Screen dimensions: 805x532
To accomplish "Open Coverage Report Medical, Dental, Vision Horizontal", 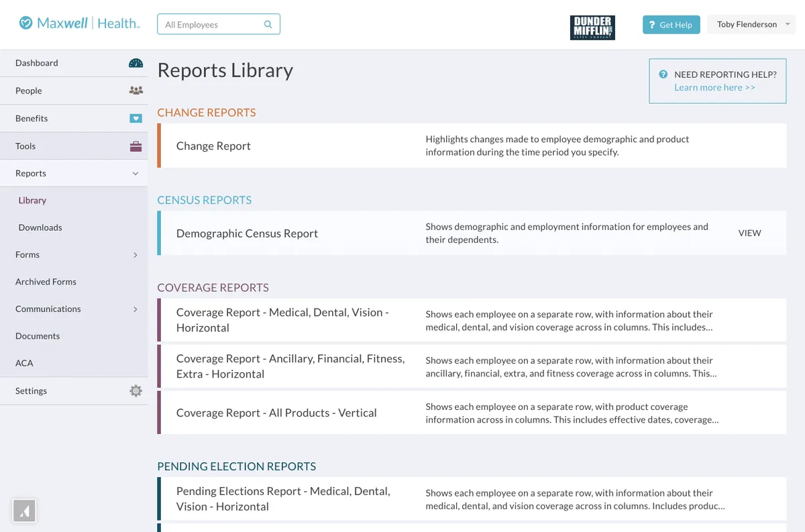I will tap(472, 320).
